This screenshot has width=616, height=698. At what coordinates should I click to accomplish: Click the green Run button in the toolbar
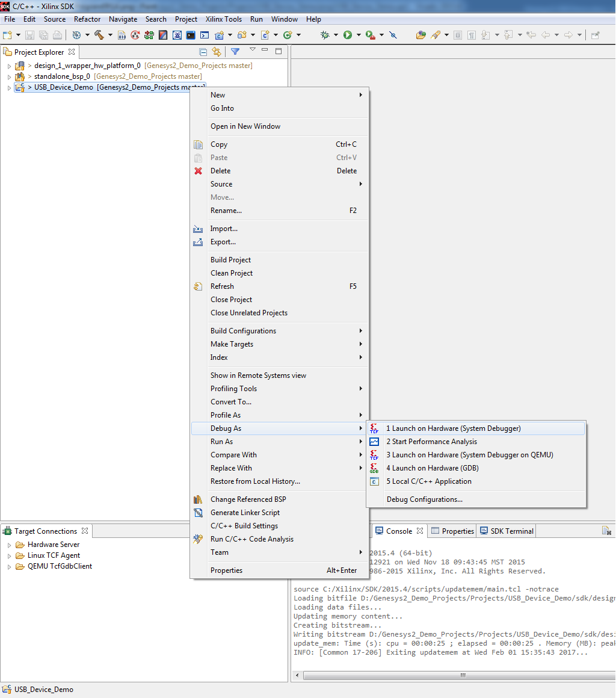348,35
